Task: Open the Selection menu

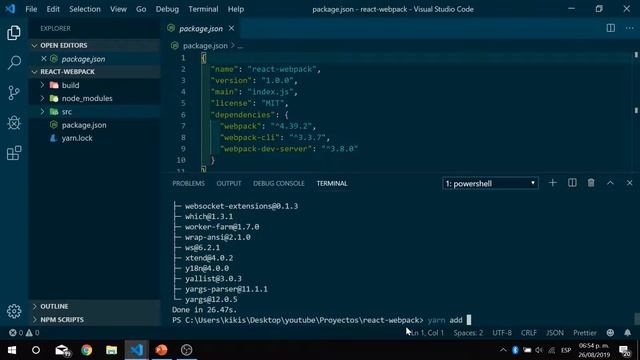Action: [x=84, y=9]
